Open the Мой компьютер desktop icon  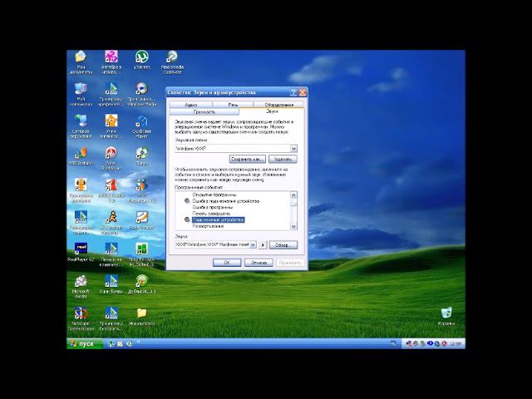tap(81, 94)
